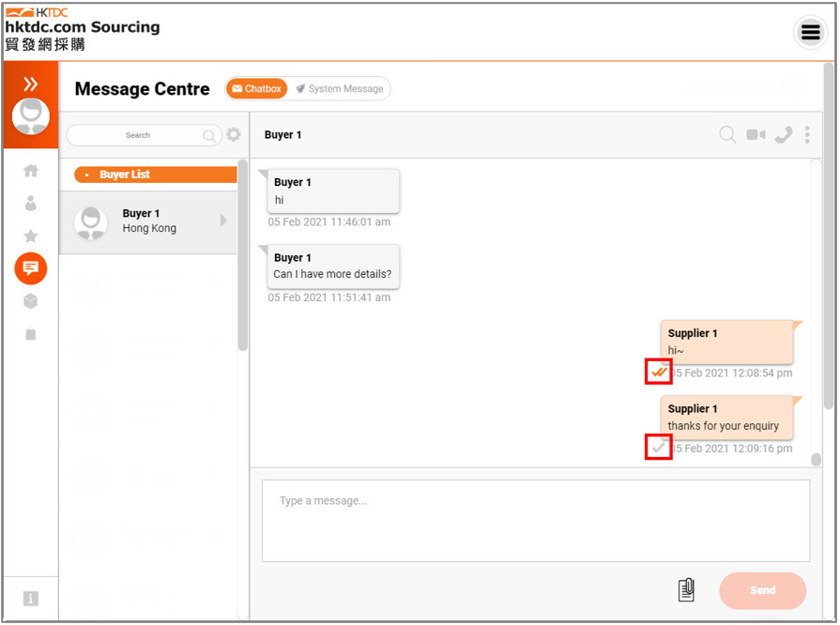
Task: Switch to the Chatbox tab
Action: click(256, 89)
